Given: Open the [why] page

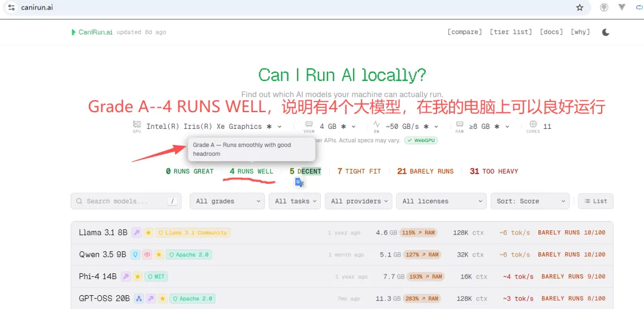Looking at the screenshot, I should 580,32.
